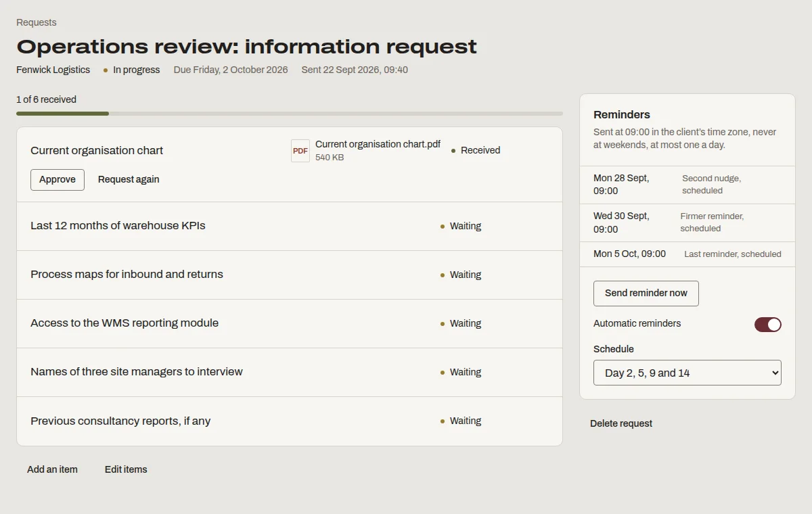Open the Schedule dropdown Day 2, 5, 9 and 14
This screenshot has width=812, height=514.
coord(687,373)
